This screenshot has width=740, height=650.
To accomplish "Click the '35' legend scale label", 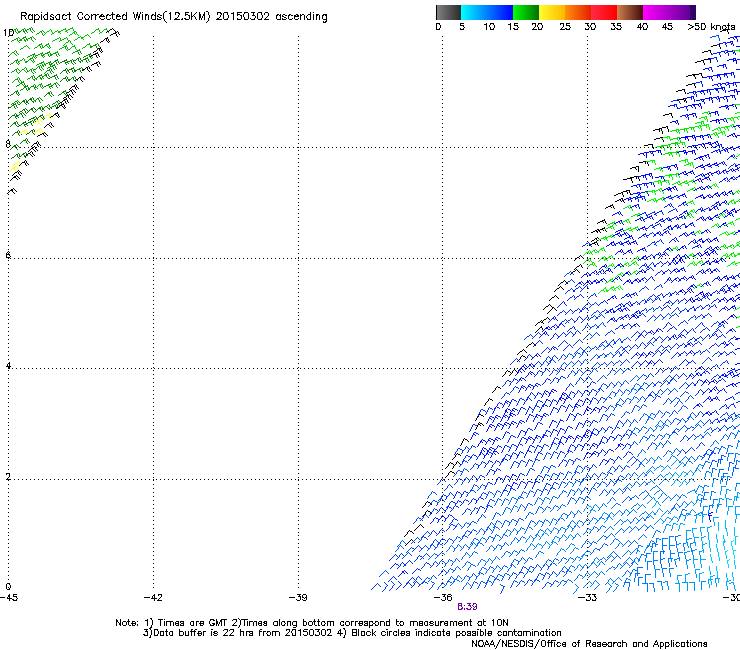I will pyautogui.click(x=616, y=27).
